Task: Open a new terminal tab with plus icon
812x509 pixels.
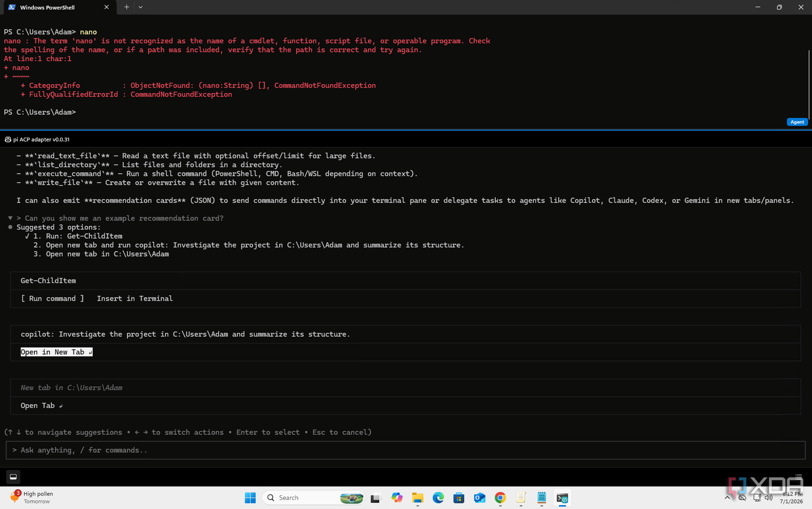Action: coord(127,7)
